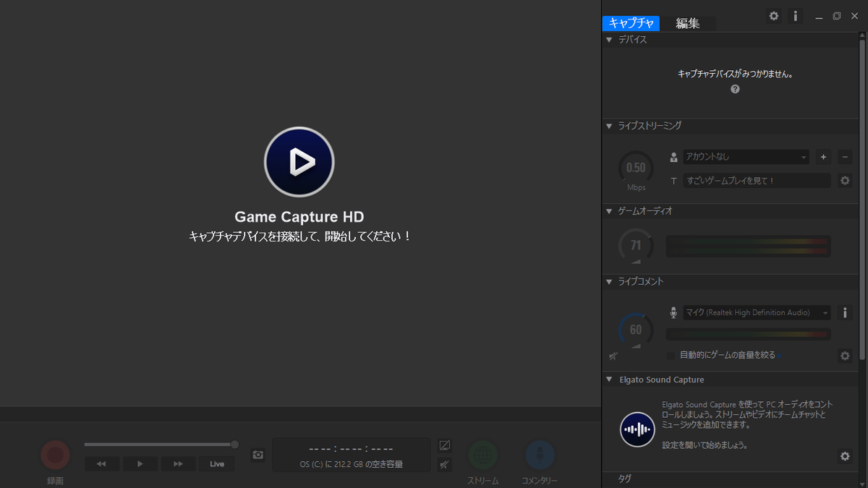868x488 pixels.
Task: Take a screenshot with the camera icon
Action: (x=258, y=455)
